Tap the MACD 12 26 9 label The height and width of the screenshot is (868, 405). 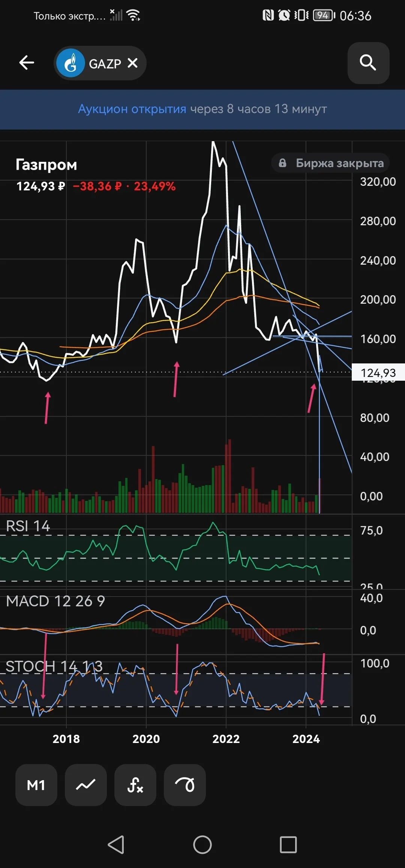tap(55, 601)
